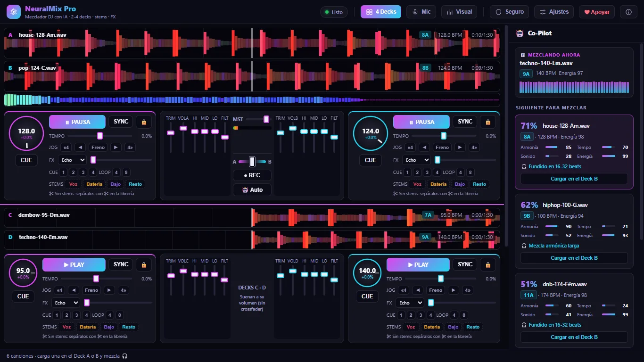Jump Deck C back four beats
Image resolution: width=644 pixels, height=362 pixels.
tap(59, 290)
